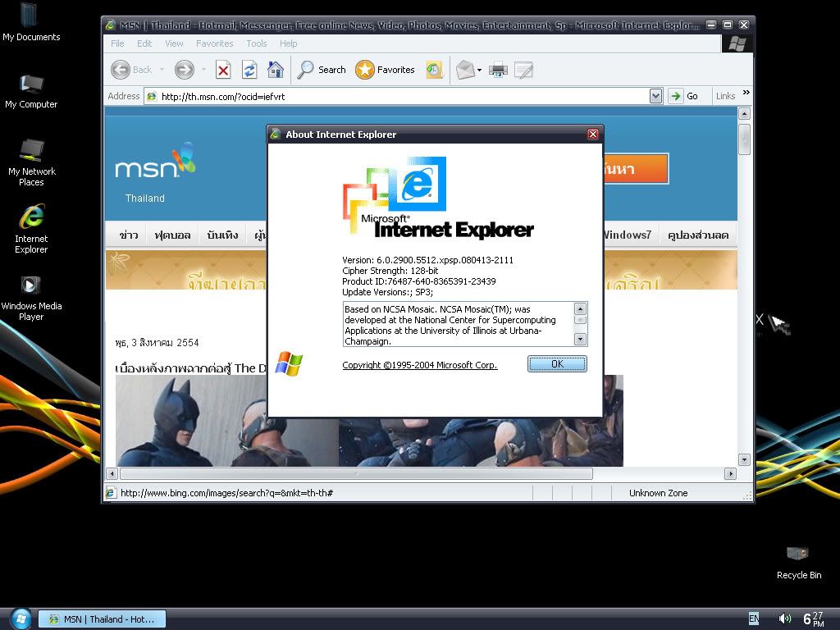The width and height of the screenshot is (840, 630).
Task: Click the browser vertical scrollbar up arrow
Action: tap(744, 113)
